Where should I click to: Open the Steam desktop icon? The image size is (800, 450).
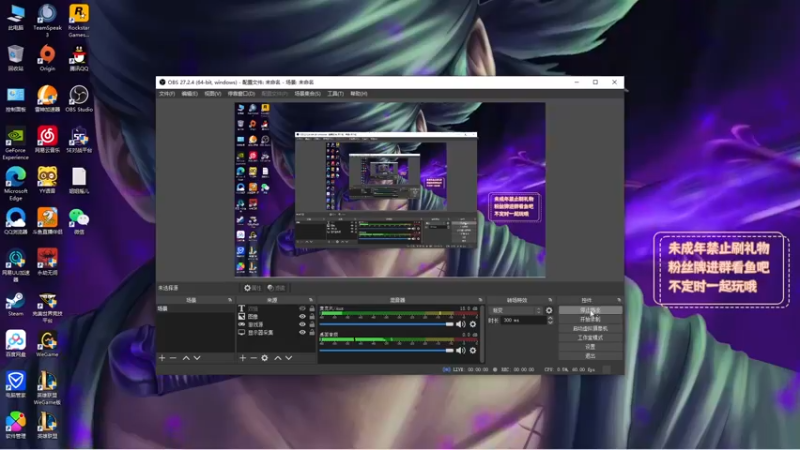(15, 304)
